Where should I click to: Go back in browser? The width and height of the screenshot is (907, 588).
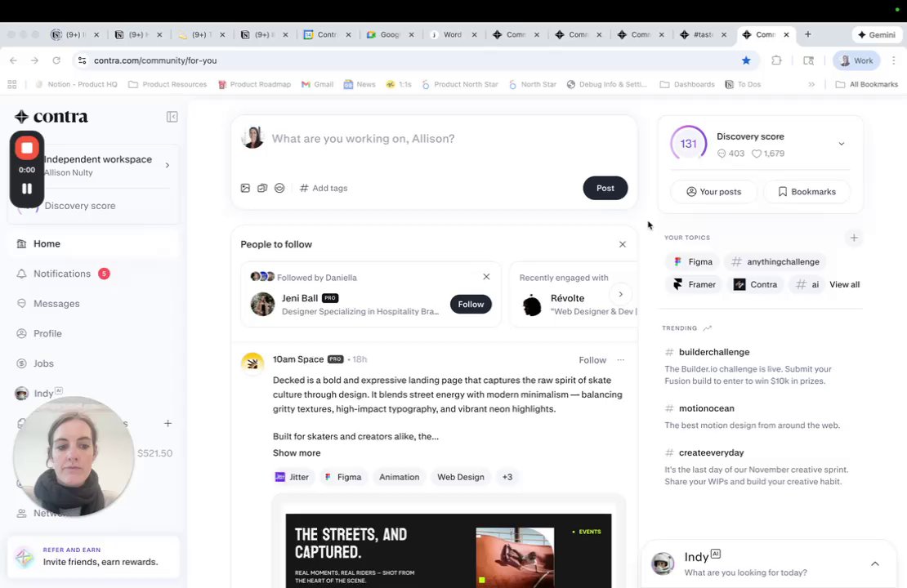(13, 60)
